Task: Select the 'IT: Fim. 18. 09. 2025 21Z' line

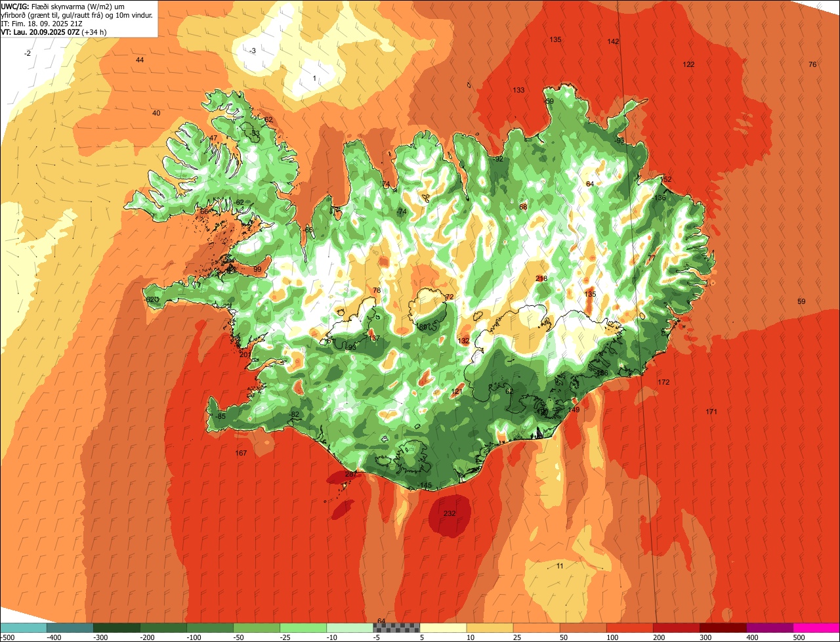Action: [x=42, y=23]
